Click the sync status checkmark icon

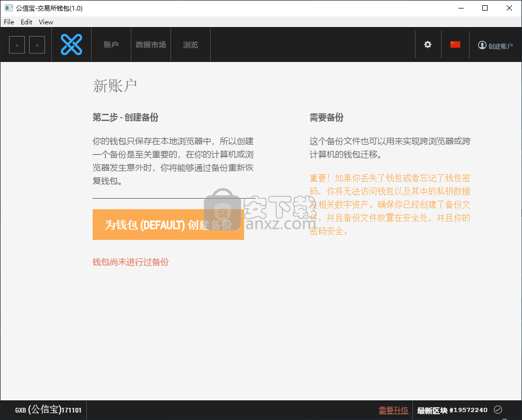[x=498, y=410]
